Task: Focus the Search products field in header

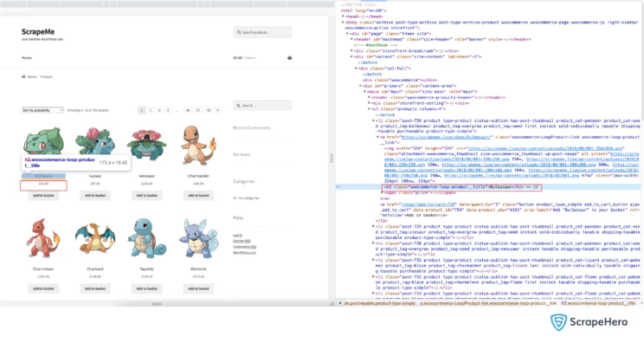Action: tap(262, 32)
